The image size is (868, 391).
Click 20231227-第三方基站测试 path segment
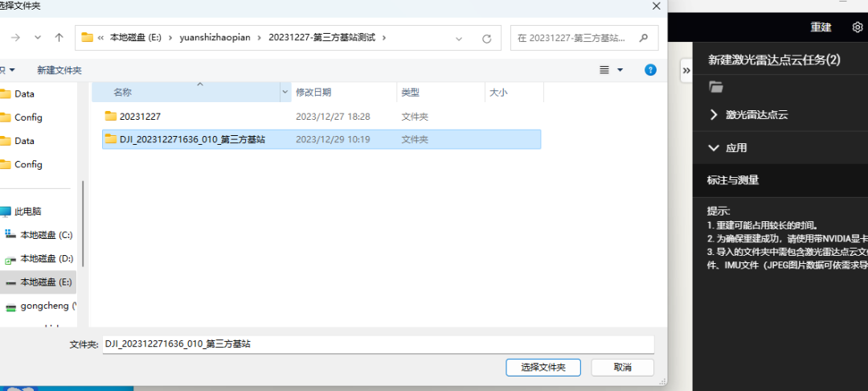click(x=321, y=38)
